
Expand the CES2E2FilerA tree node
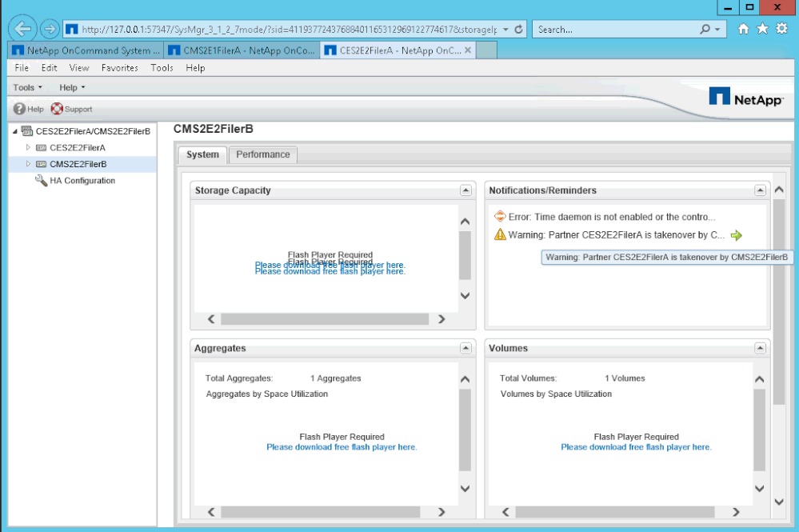tap(28, 147)
